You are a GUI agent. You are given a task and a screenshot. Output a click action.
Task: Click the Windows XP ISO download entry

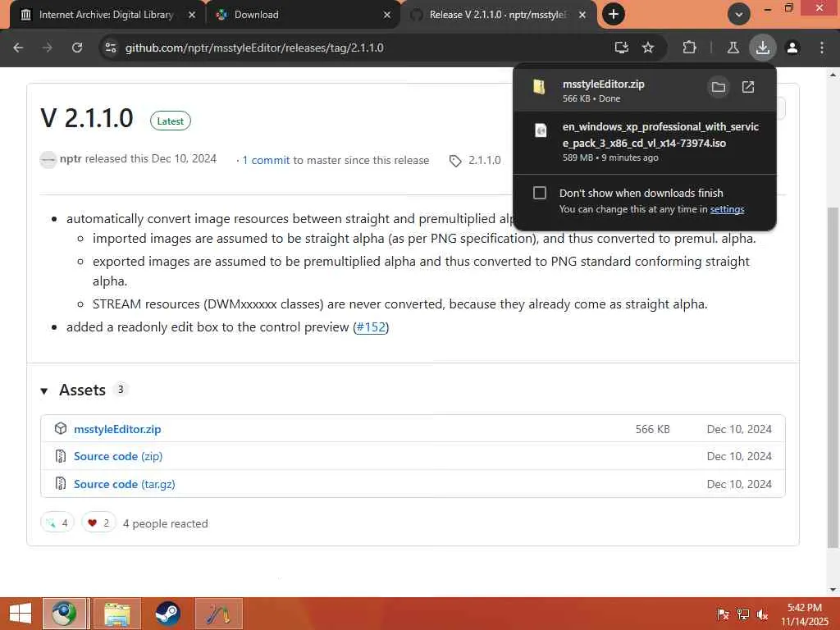tap(645, 141)
